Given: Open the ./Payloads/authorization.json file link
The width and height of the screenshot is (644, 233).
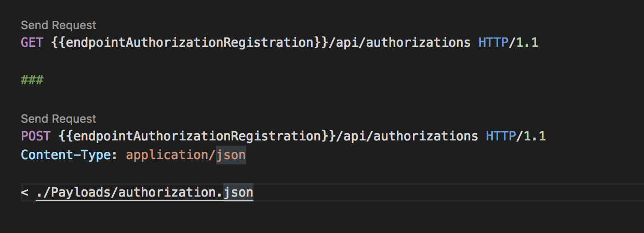Looking at the screenshot, I should [x=144, y=193].
